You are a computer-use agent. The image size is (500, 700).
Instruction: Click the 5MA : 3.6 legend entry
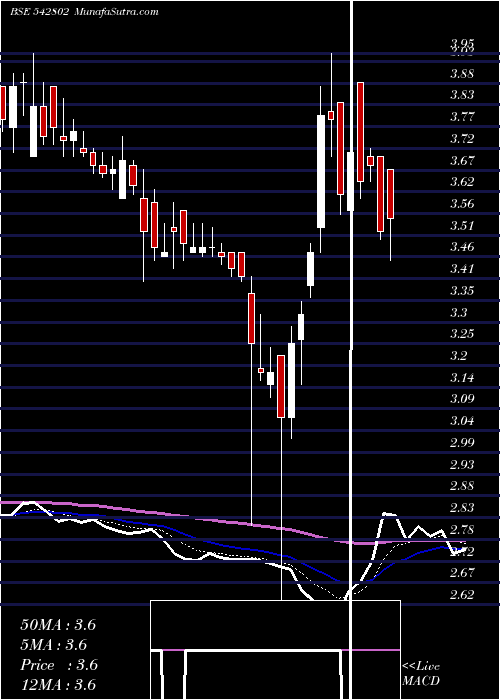[x=54, y=645]
